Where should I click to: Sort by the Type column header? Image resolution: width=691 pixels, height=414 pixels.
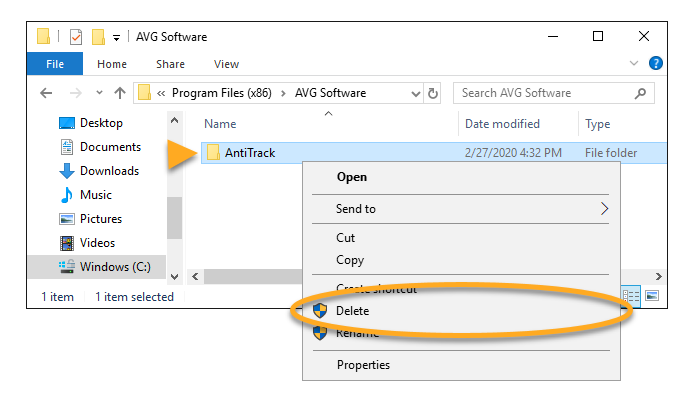[598, 124]
